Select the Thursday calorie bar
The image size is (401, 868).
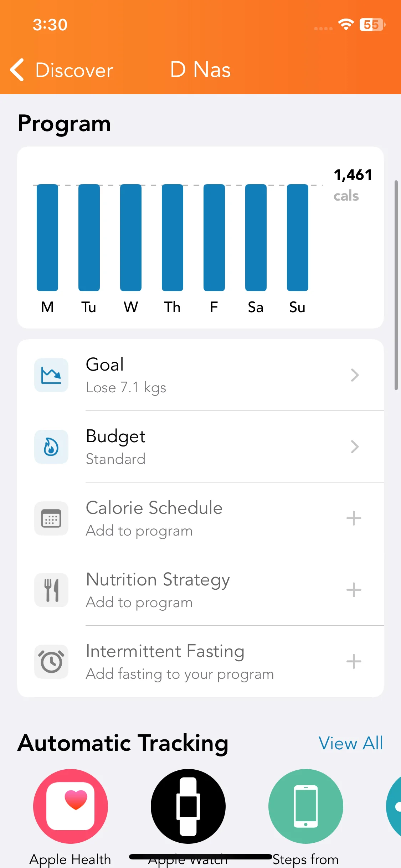point(173,237)
